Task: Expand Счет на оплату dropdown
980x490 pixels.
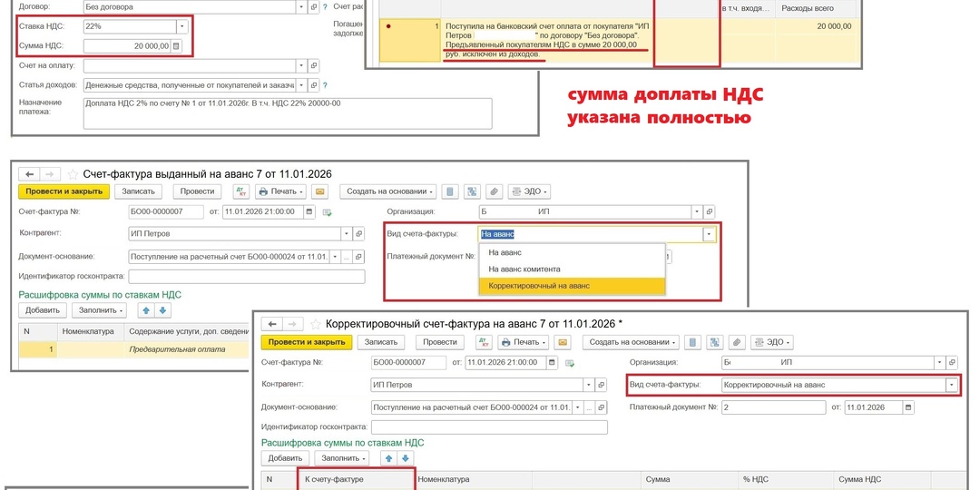Action: click(302, 65)
